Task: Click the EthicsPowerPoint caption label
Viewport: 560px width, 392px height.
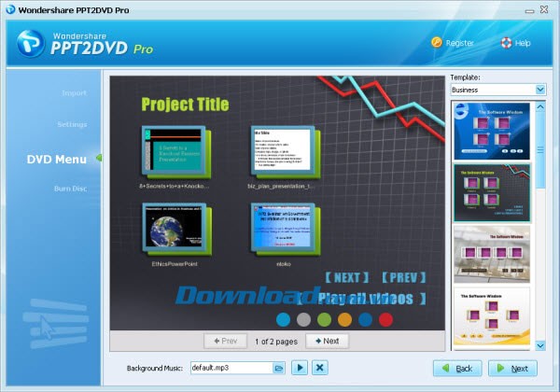Action: [175, 264]
